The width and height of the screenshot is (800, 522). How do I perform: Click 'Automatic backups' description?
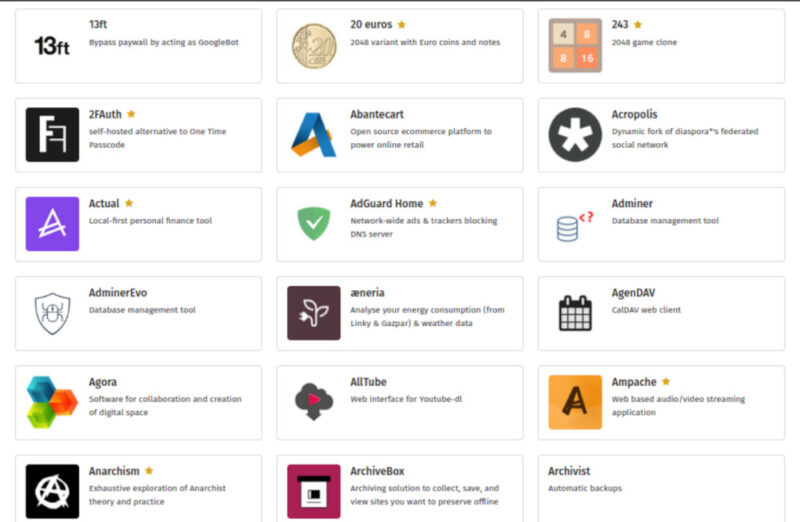click(x=585, y=488)
